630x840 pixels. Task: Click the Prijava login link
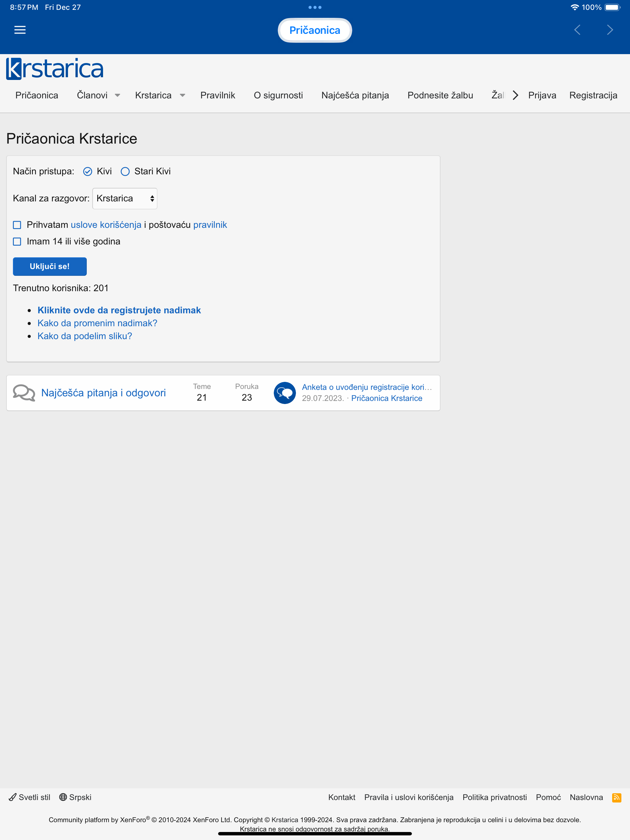[542, 95]
